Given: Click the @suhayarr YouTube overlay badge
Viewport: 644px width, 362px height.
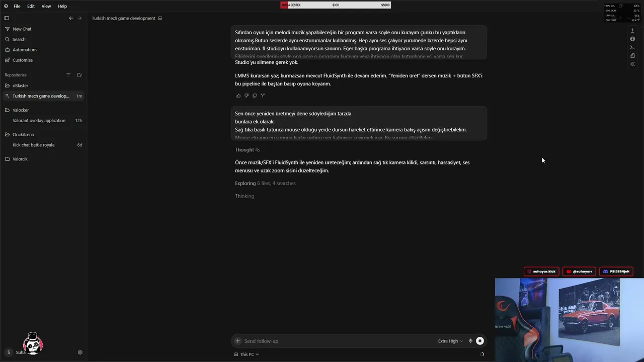Looking at the screenshot, I should coord(580,271).
